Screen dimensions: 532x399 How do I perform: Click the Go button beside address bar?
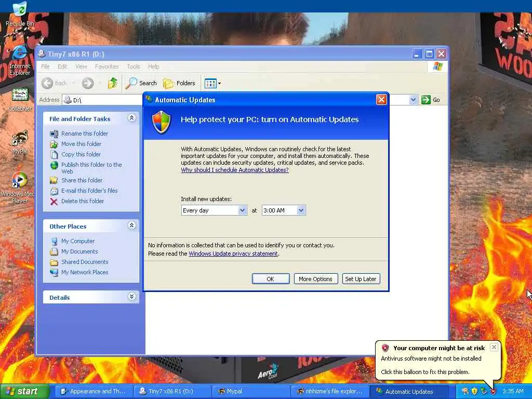click(x=431, y=100)
